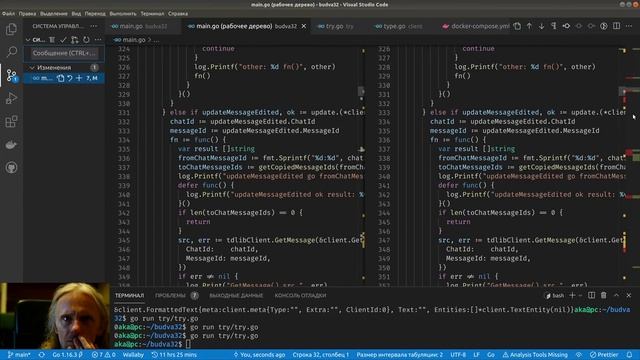Click the commit checkmark in source control
This screenshot has width=640, height=360.
click(x=63, y=40)
